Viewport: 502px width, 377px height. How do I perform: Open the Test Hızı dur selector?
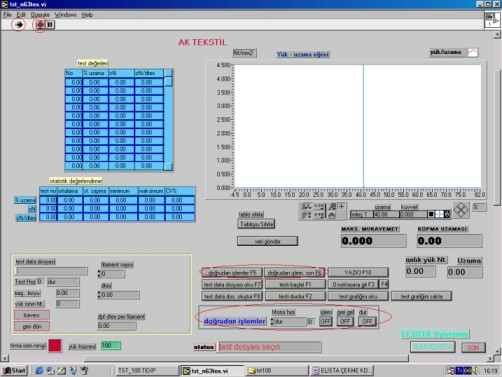point(63,282)
